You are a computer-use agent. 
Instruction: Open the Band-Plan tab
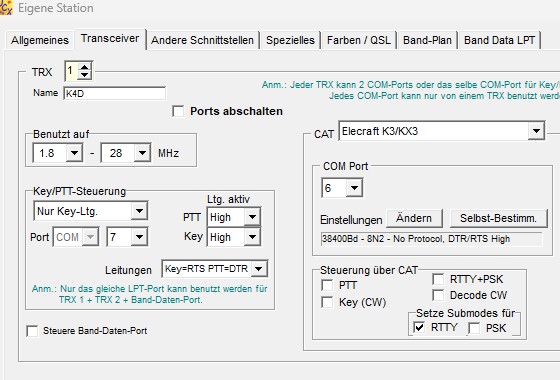(427, 40)
